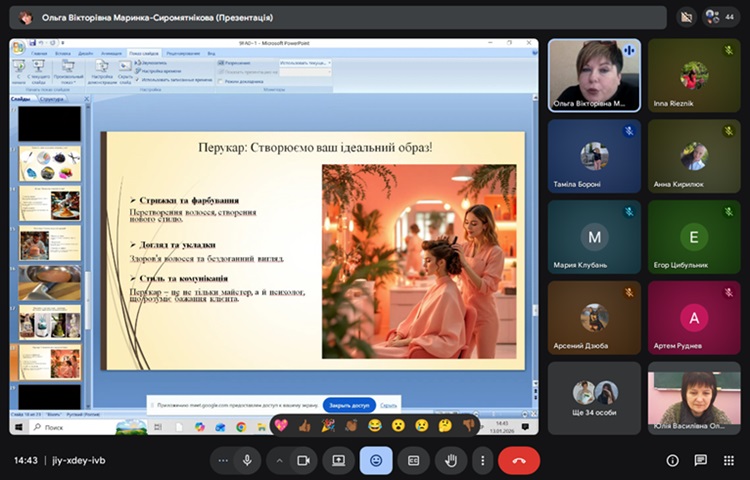Screen dimensions: 750x480
Task: Turn on captions
Action: 412,460
